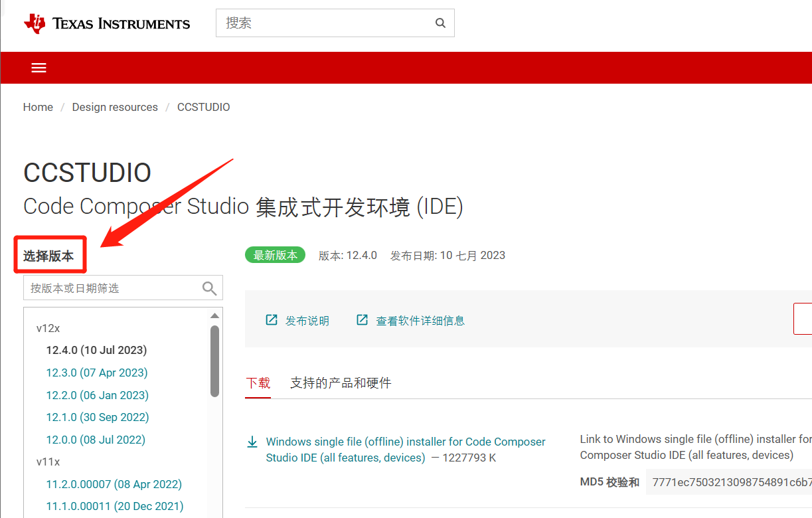Click the magnifier icon in the top search bar
The height and width of the screenshot is (518, 812).
[440, 23]
